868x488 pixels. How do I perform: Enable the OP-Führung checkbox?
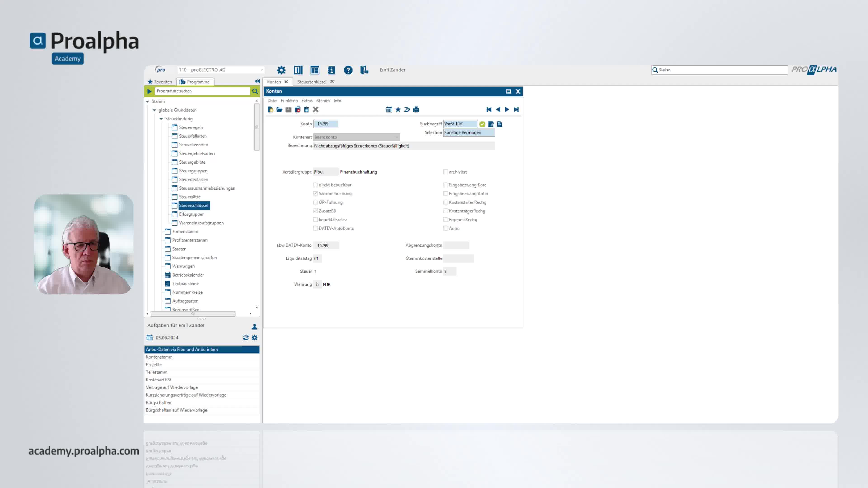point(315,202)
